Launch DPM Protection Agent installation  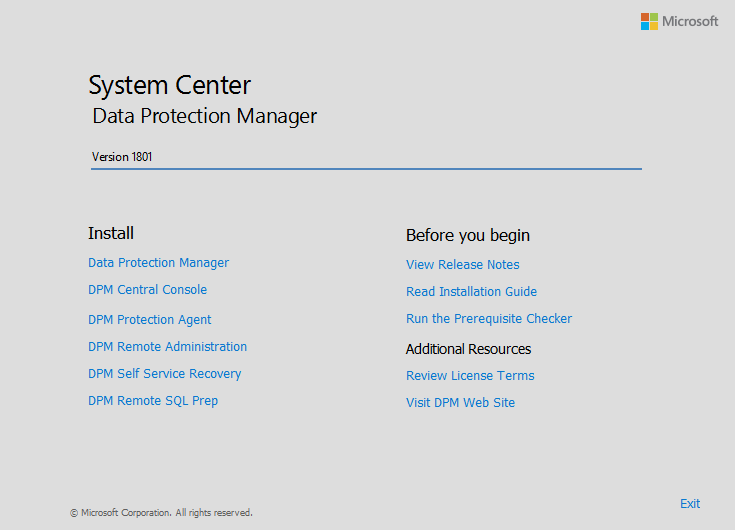tap(149, 320)
